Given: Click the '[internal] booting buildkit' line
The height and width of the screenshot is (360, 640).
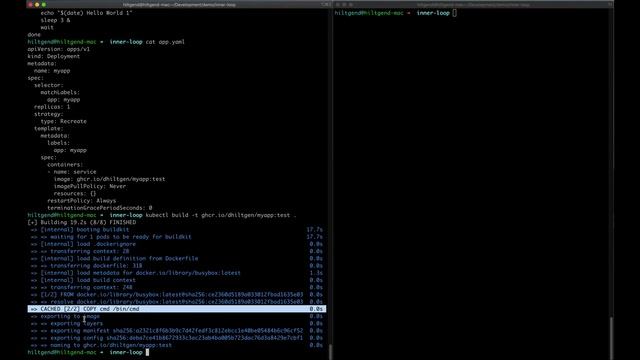Looking at the screenshot, I should coord(80,229).
